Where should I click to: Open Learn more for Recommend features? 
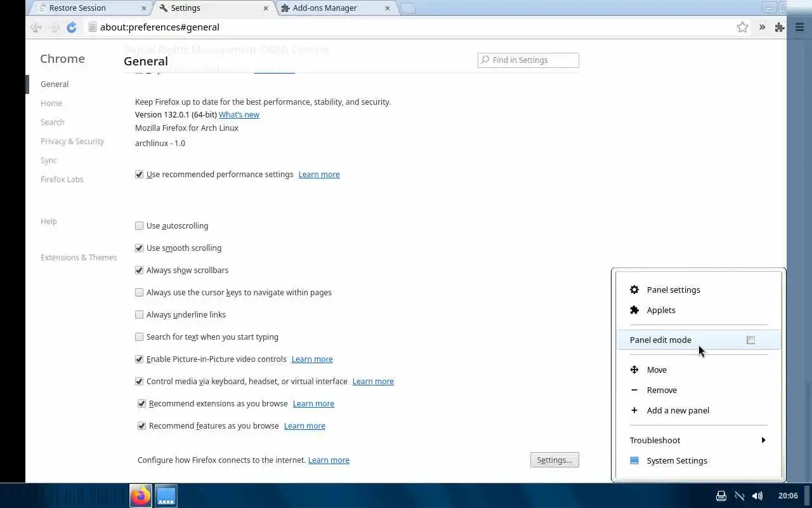click(304, 425)
